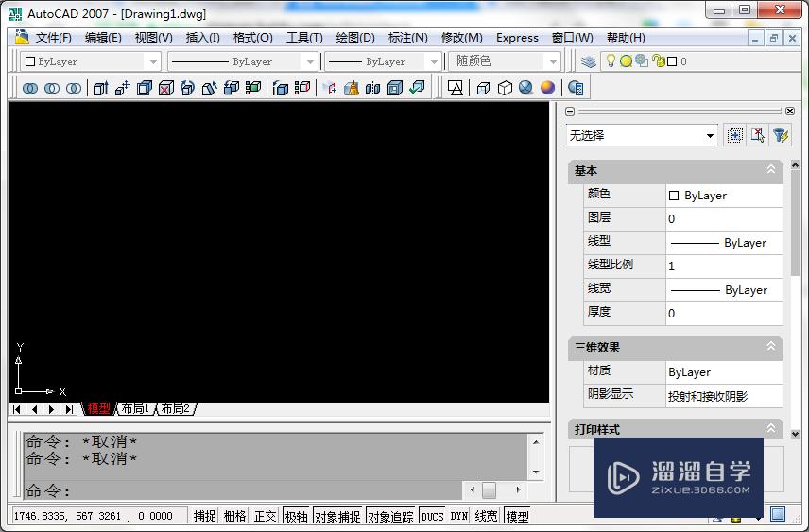Select the Extrude Faces tool

[100, 88]
